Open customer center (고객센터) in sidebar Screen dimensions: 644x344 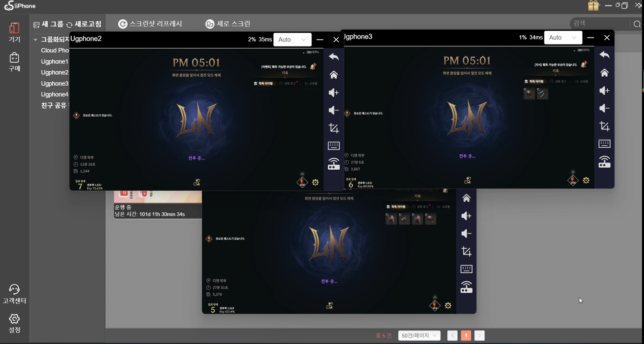pos(14,294)
